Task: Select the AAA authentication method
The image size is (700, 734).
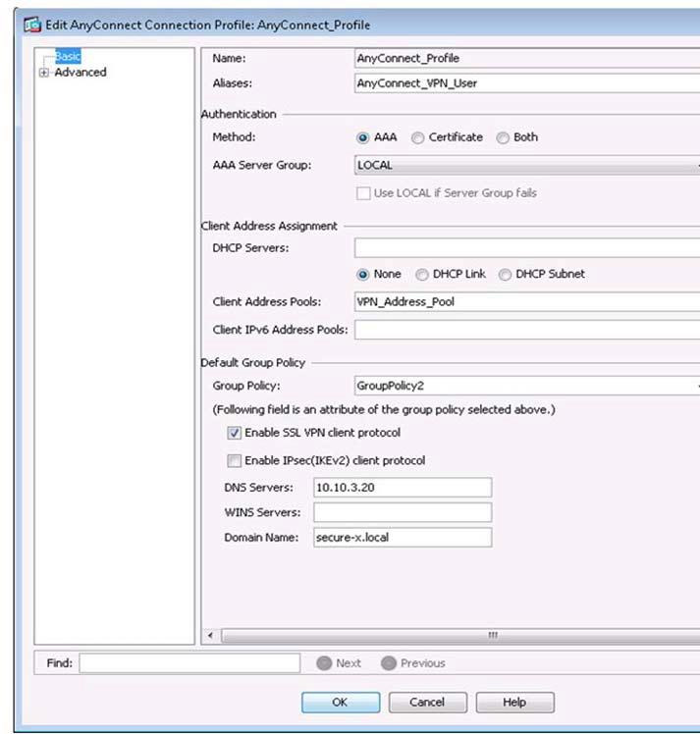Action: (x=363, y=138)
